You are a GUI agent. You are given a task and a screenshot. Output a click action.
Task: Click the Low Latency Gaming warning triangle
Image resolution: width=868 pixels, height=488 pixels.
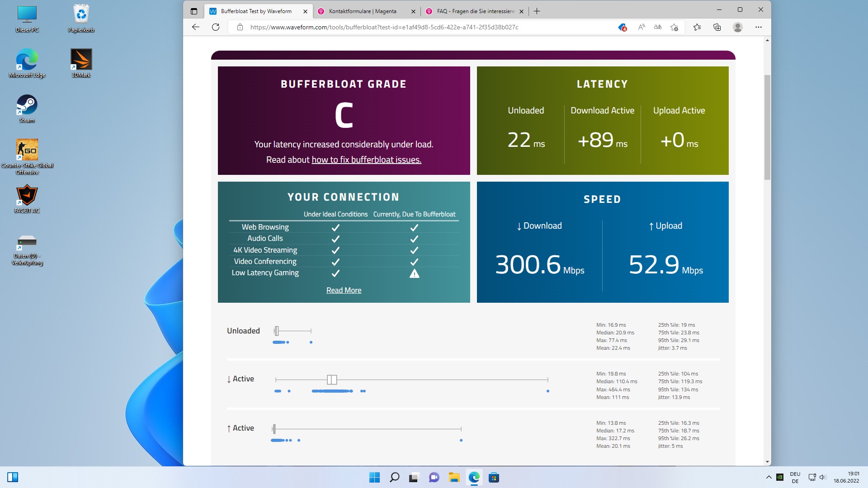pos(414,273)
